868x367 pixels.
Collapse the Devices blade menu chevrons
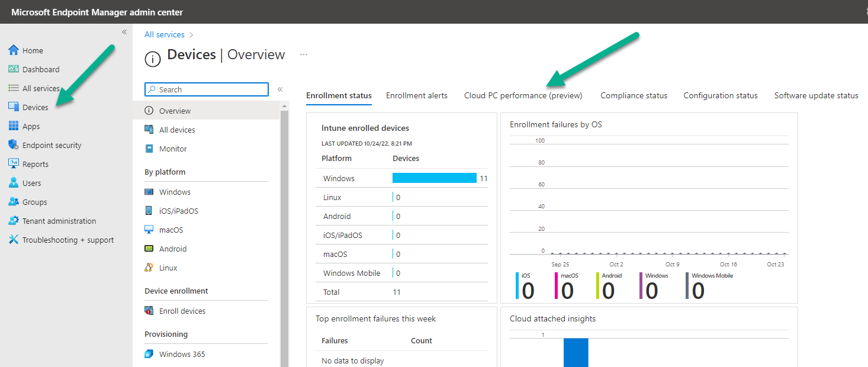280,89
